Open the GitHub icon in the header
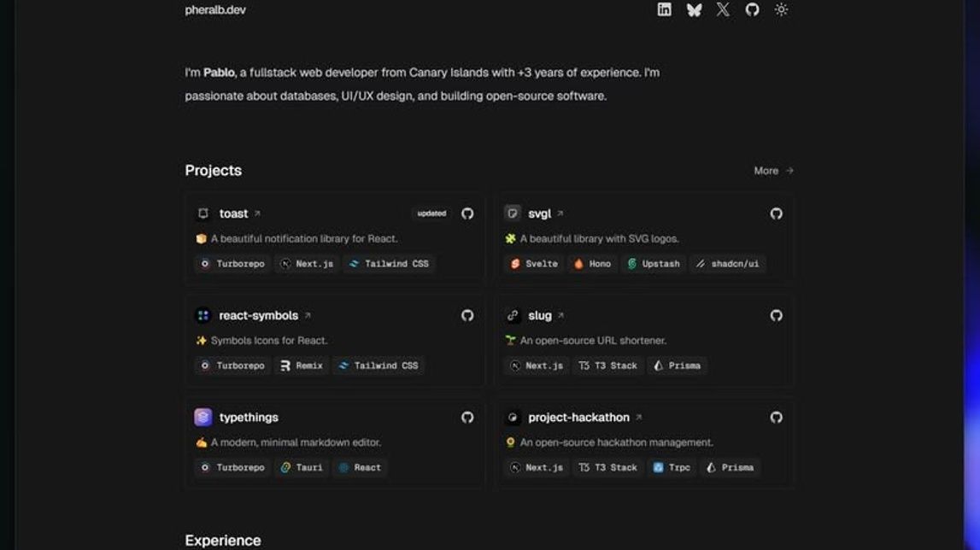The image size is (980, 550). (752, 9)
